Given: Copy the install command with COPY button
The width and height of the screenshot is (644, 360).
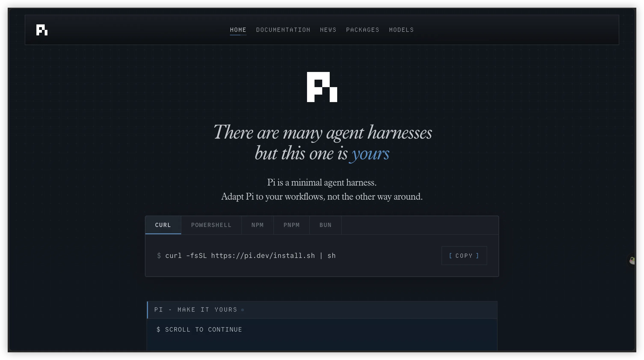Looking at the screenshot, I should point(464,256).
